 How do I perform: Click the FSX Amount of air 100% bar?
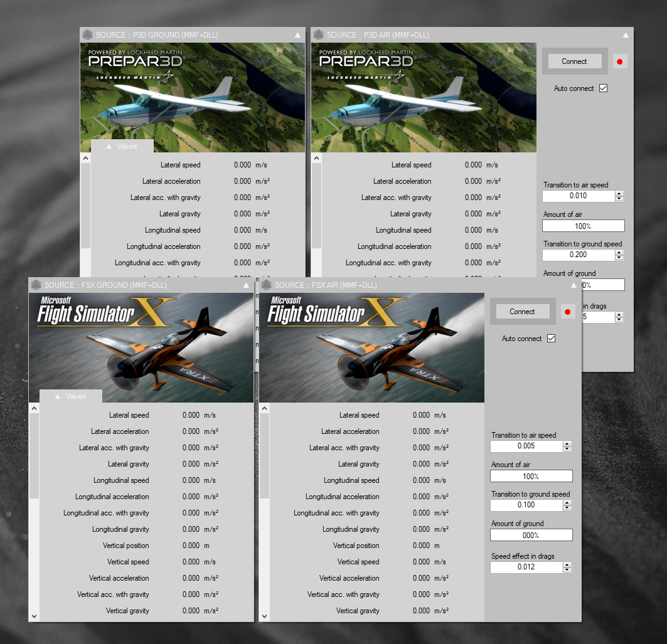pos(531,476)
